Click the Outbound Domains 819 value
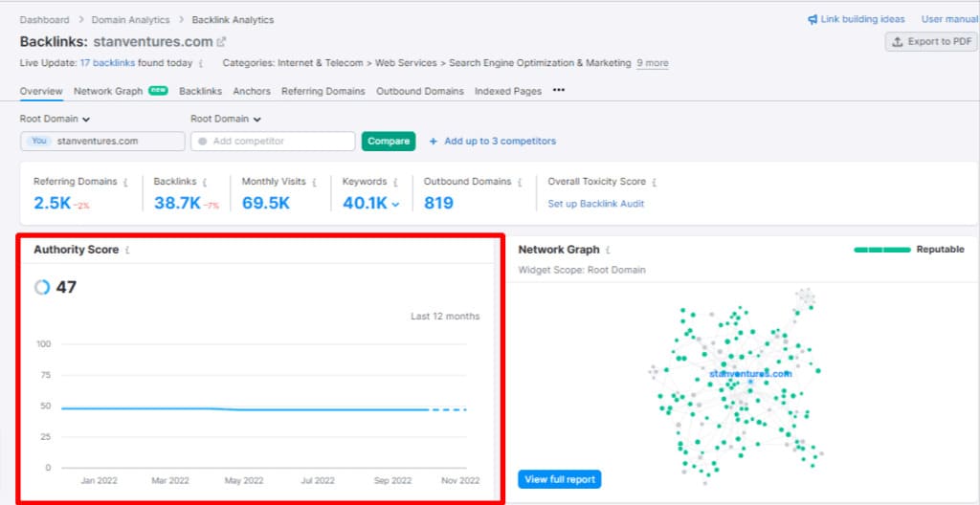Viewport: 980px width, 505px height. [x=438, y=203]
